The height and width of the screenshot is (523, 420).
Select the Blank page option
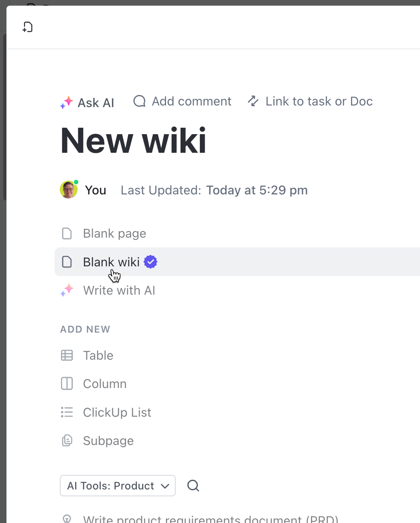(114, 234)
